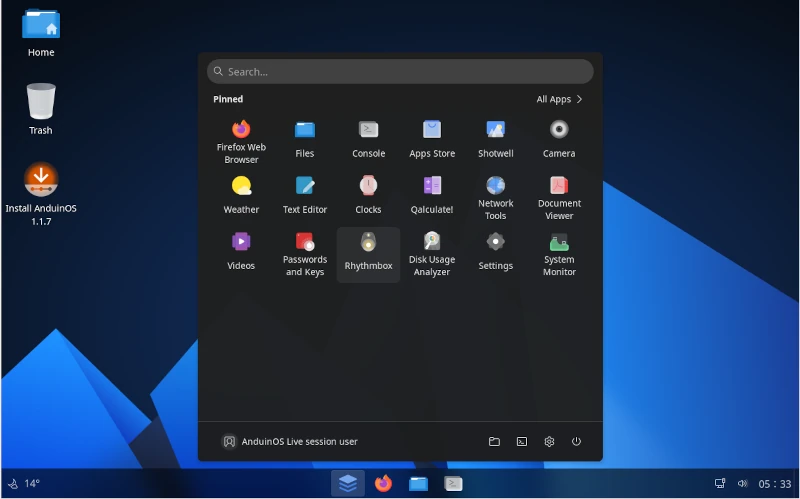Select the Home desktop icon

coord(41,33)
